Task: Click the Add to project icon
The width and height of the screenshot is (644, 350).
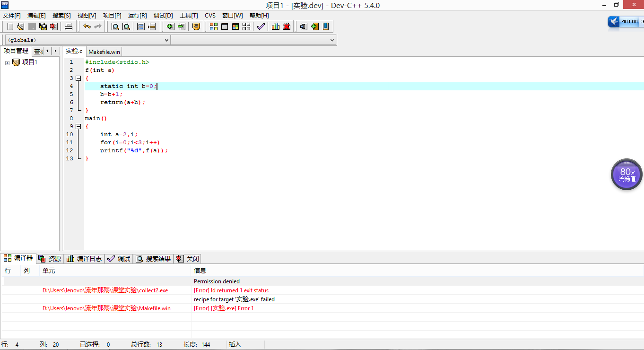Action: pos(170,26)
